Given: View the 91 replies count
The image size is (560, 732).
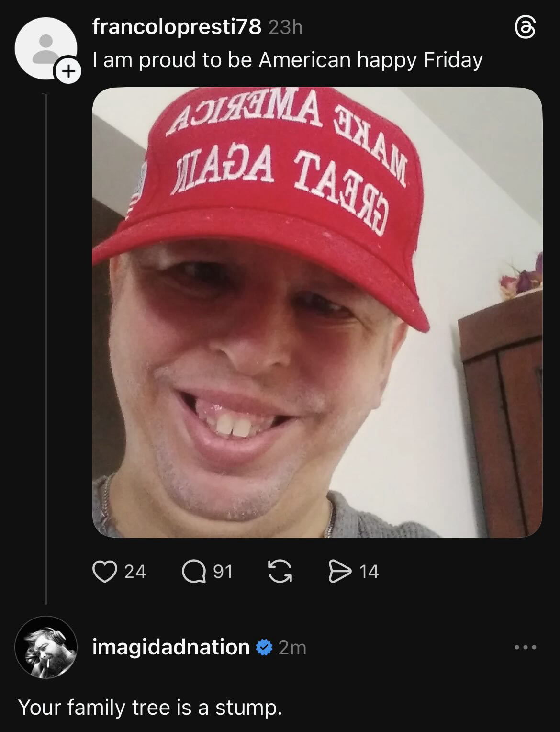Looking at the screenshot, I should click(223, 572).
